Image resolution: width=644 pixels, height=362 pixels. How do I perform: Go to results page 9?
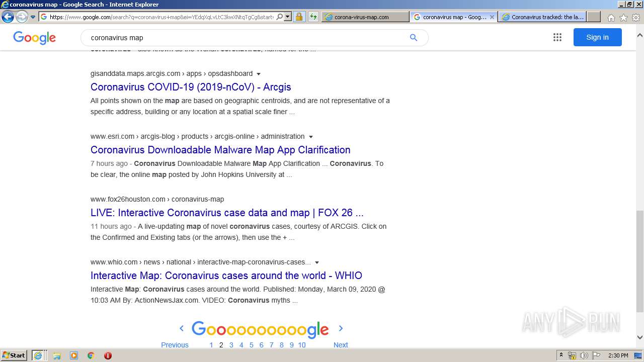pos(292,345)
